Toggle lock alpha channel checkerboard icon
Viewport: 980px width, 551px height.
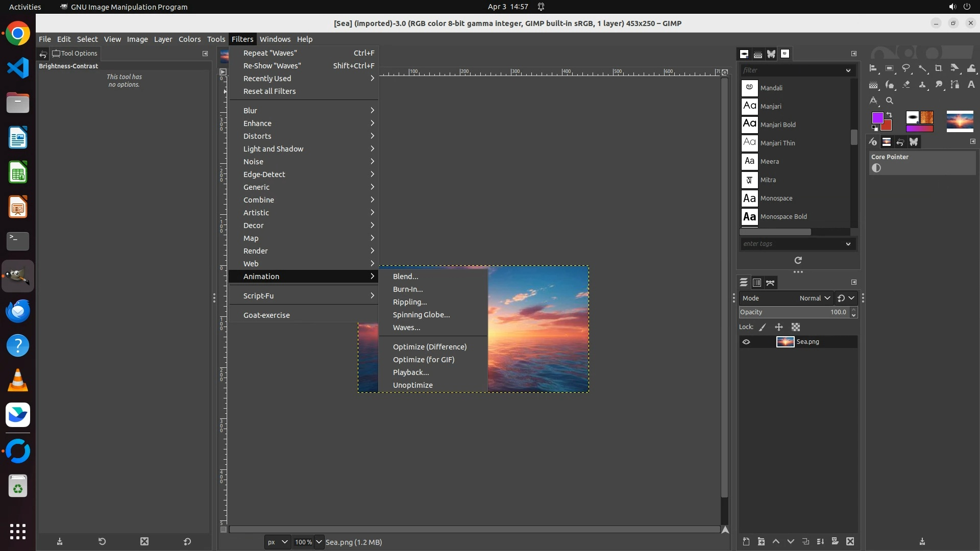pos(796,327)
